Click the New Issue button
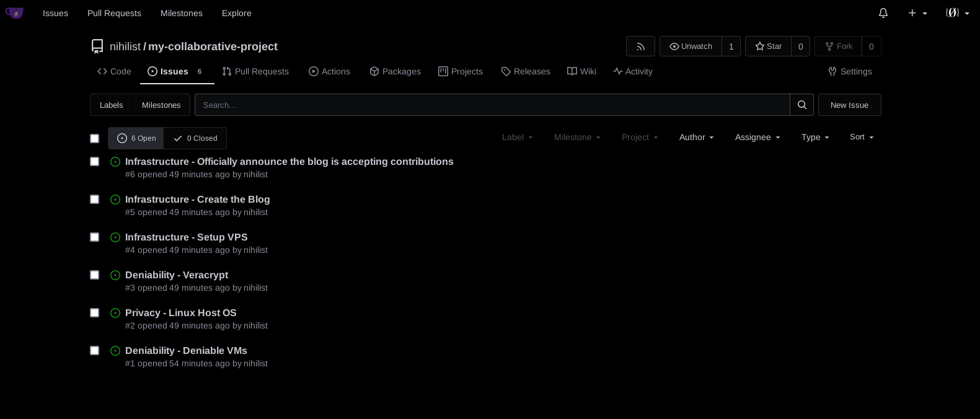Screen dimensions: 980x419 pos(849,105)
